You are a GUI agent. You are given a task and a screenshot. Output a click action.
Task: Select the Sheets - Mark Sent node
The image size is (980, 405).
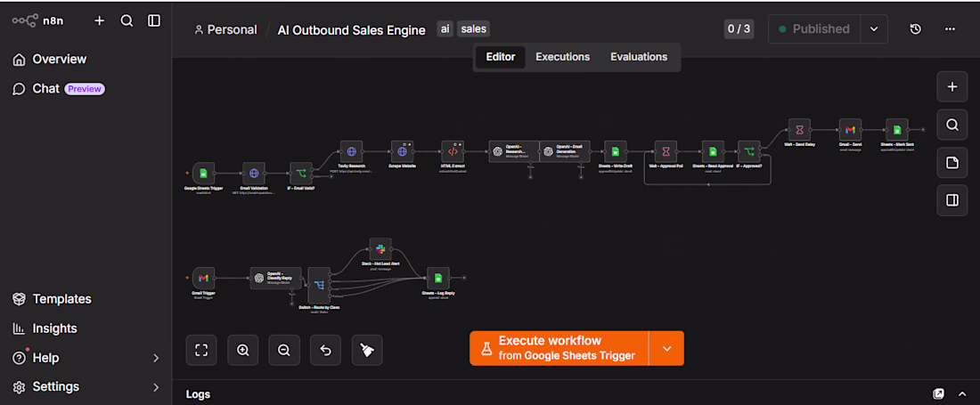click(x=897, y=130)
